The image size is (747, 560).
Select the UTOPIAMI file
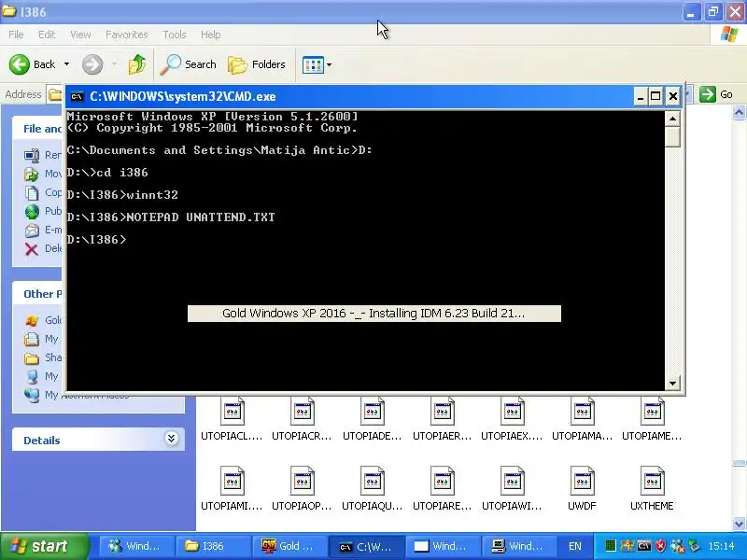232,489
